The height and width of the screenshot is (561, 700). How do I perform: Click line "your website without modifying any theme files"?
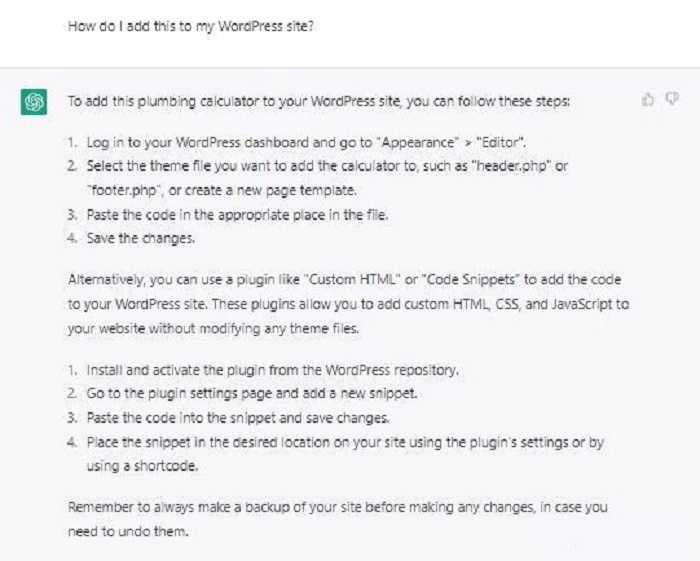click(213, 329)
